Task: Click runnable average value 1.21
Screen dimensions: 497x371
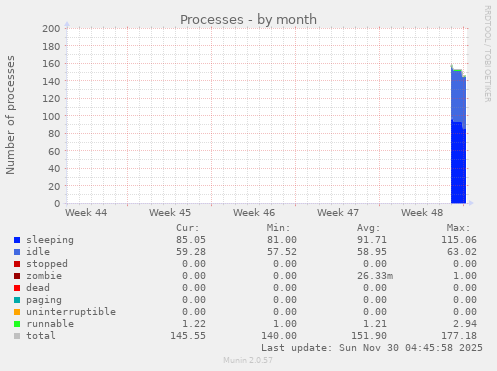Action: click(375, 324)
